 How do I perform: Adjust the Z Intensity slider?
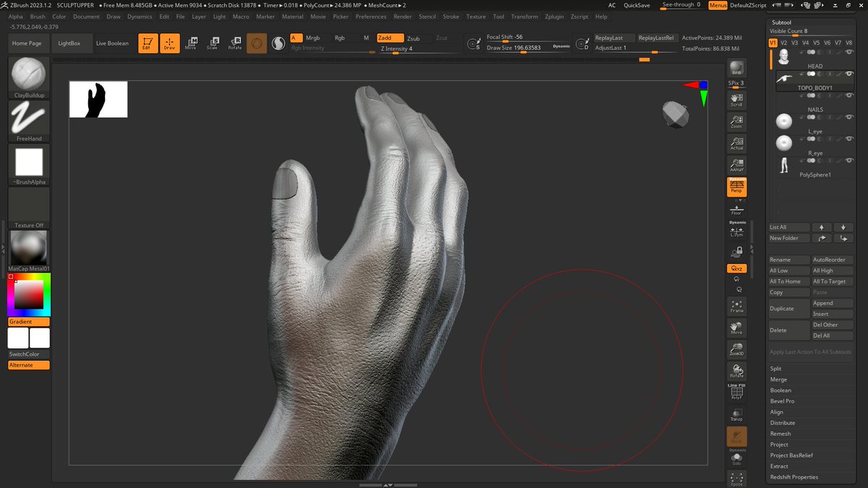(420, 49)
